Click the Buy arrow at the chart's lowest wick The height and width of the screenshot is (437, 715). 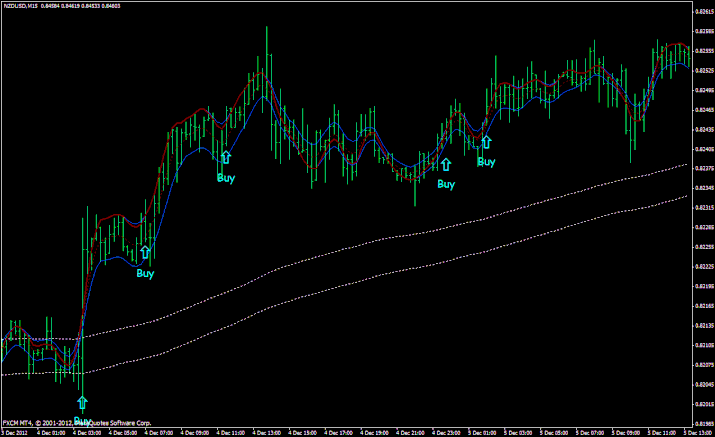tap(82, 403)
